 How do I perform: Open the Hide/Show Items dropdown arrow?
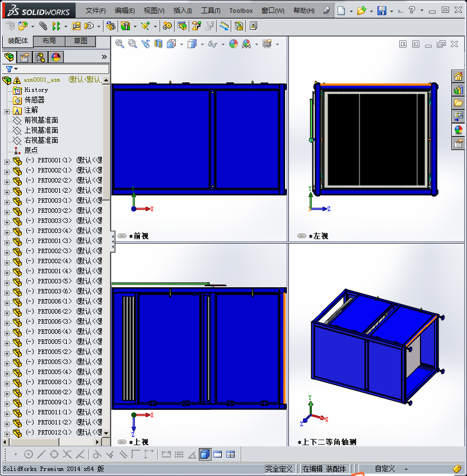coord(223,44)
